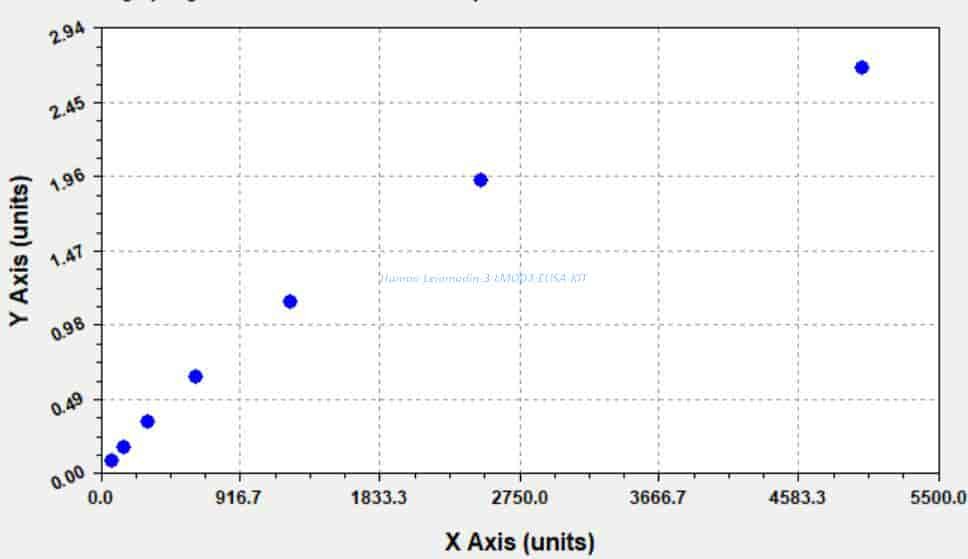Click the highest data point near Y 2.7
The height and width of the screenshot is (559, 968).
pos(862,67)
